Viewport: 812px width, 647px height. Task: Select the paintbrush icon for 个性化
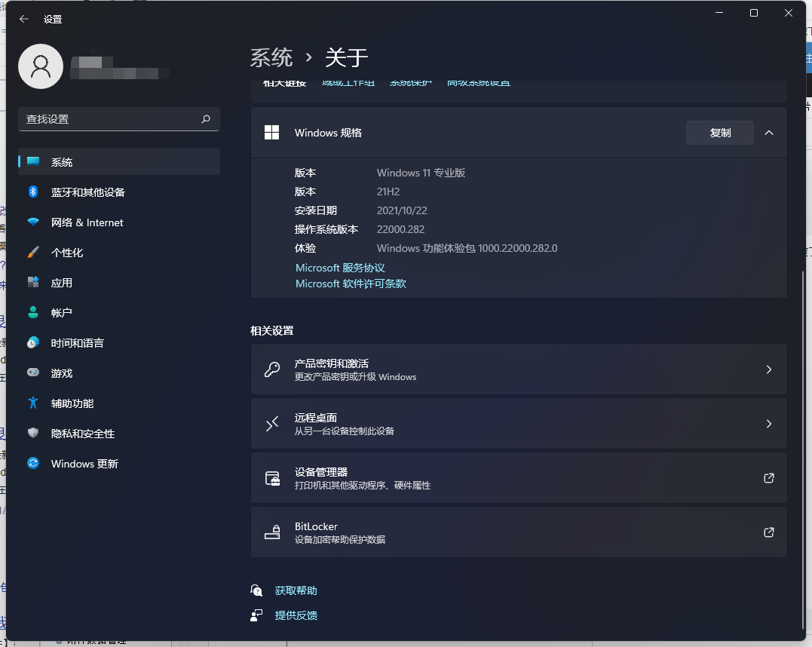coord(33,253)
